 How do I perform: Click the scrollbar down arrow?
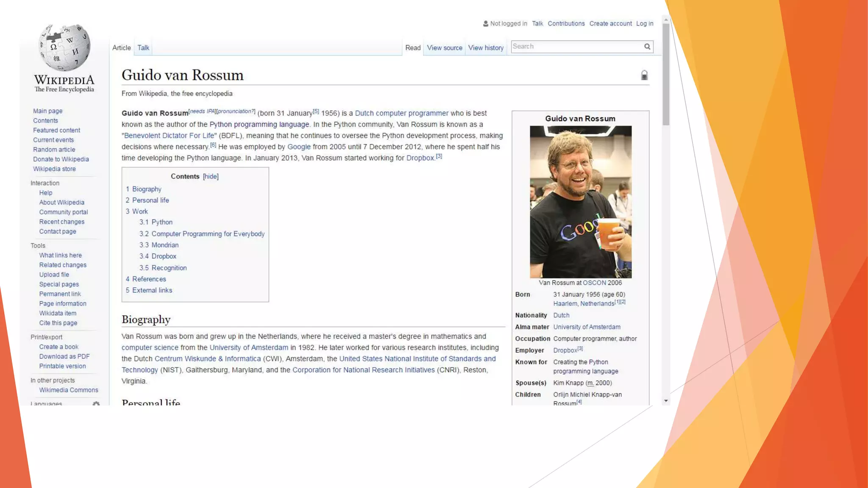(x=666, y=401)
